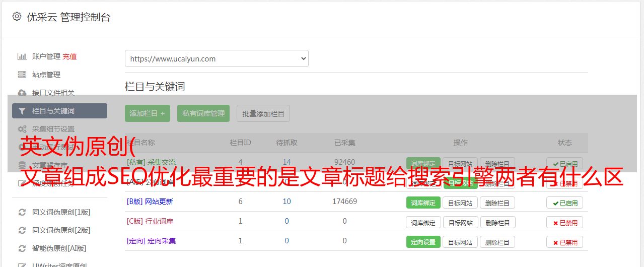Click 词库绑定 in the 行业词库 row

pyautogui.click(x=423, y=222)
